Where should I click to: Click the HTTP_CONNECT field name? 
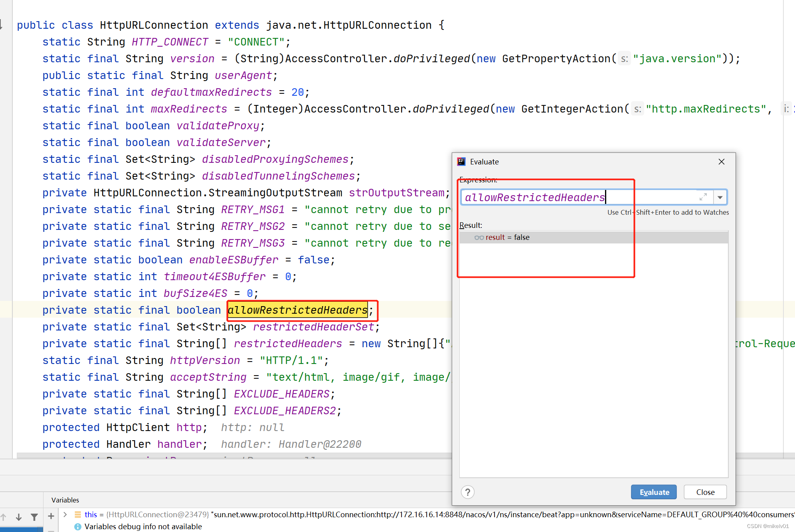pos(170,42)
